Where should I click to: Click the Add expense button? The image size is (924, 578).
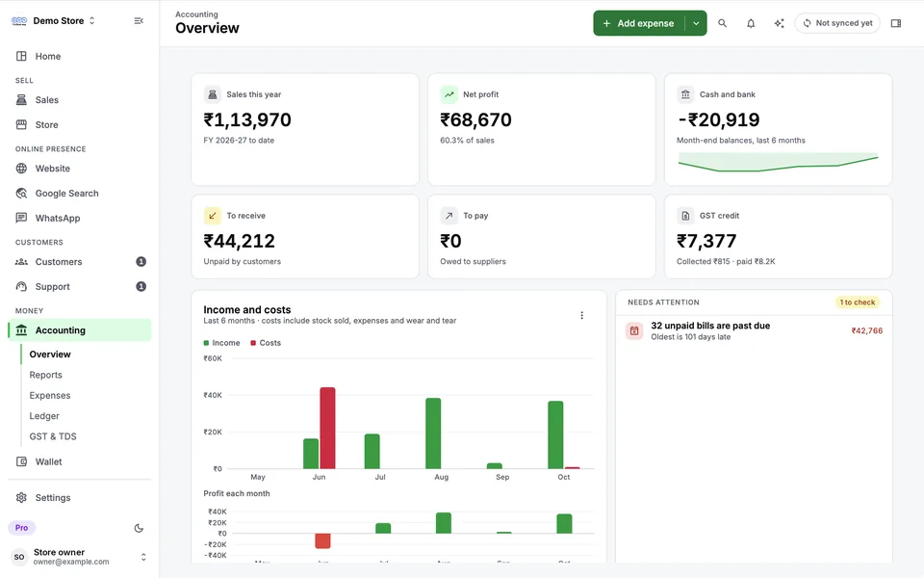coord(638,23)
